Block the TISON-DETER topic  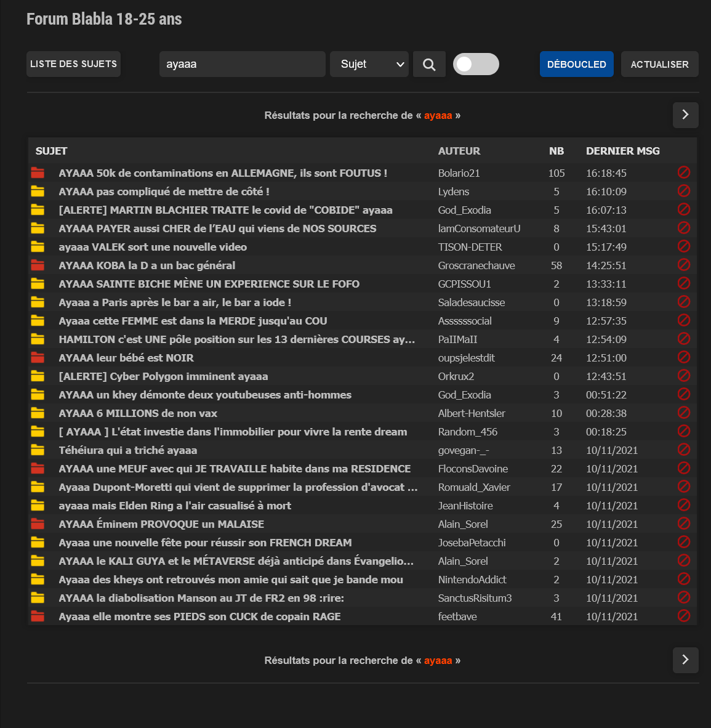tap(684, 246)
